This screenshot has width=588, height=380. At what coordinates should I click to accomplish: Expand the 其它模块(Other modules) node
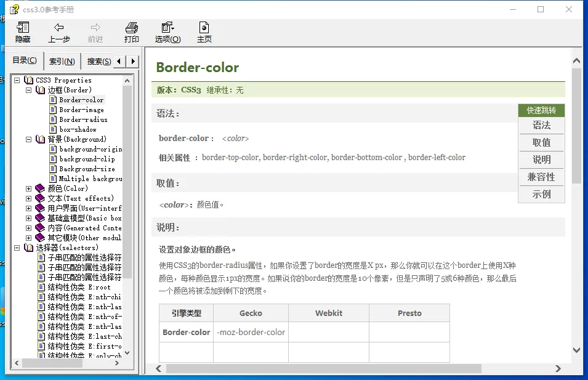click(28, 238)
